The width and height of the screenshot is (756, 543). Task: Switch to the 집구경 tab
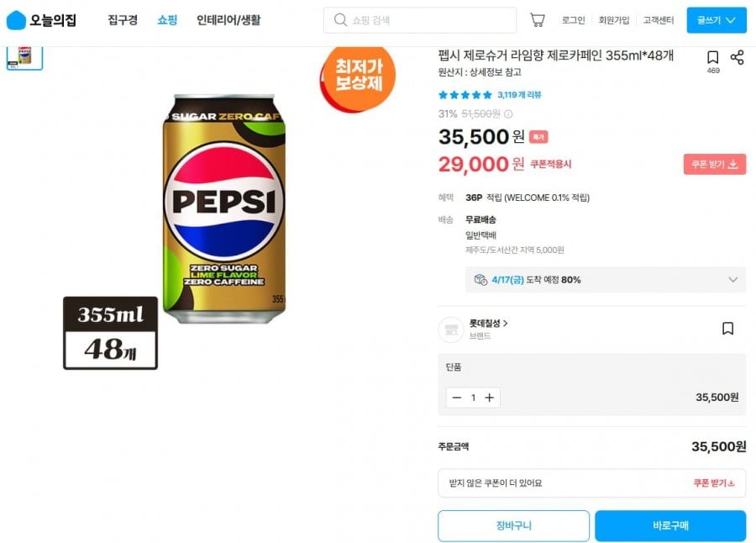click(x=122, y=19)
